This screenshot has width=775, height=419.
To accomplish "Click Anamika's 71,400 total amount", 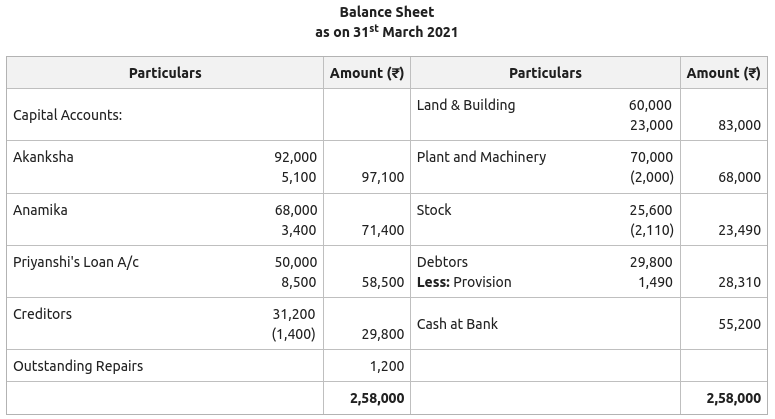I will [x=381, y=230].
